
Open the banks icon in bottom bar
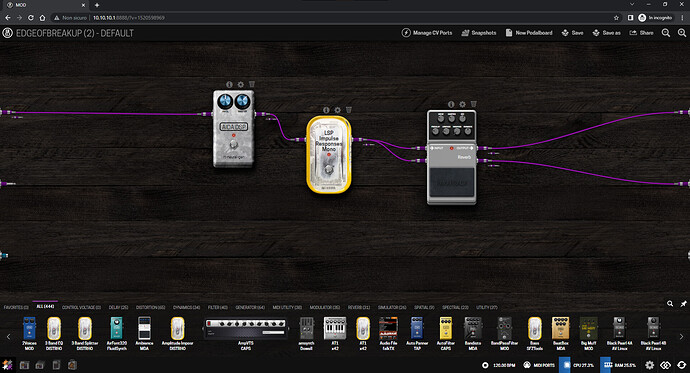tap(40, 365)
